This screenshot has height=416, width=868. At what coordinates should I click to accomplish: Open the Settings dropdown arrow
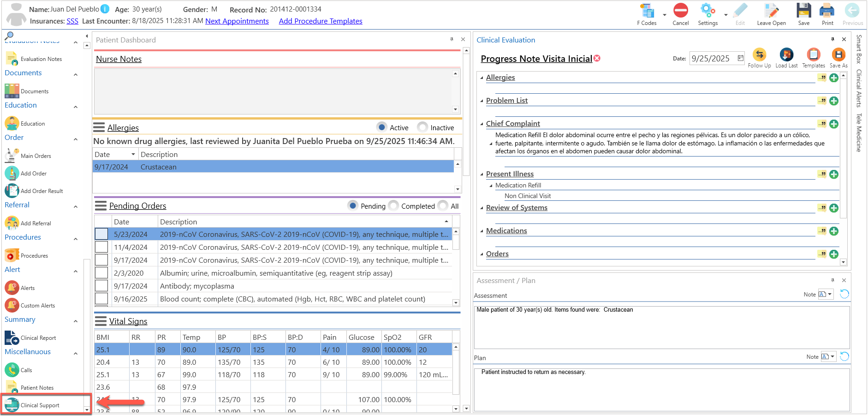[725, 14]
